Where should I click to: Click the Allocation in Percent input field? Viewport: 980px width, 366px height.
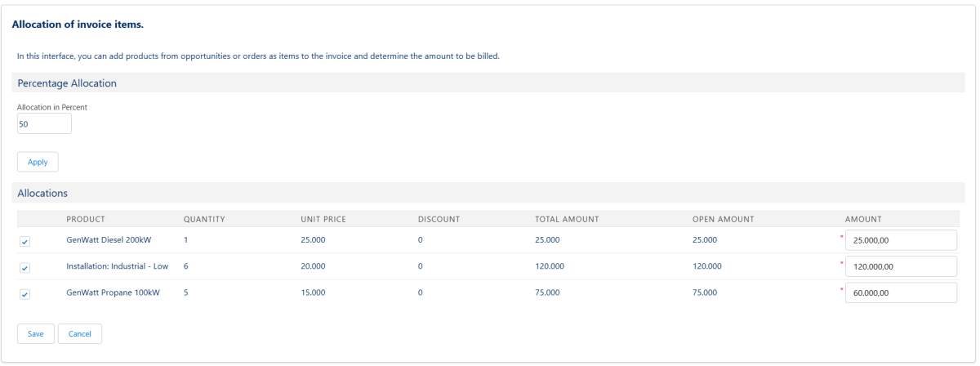pos(44,123)
